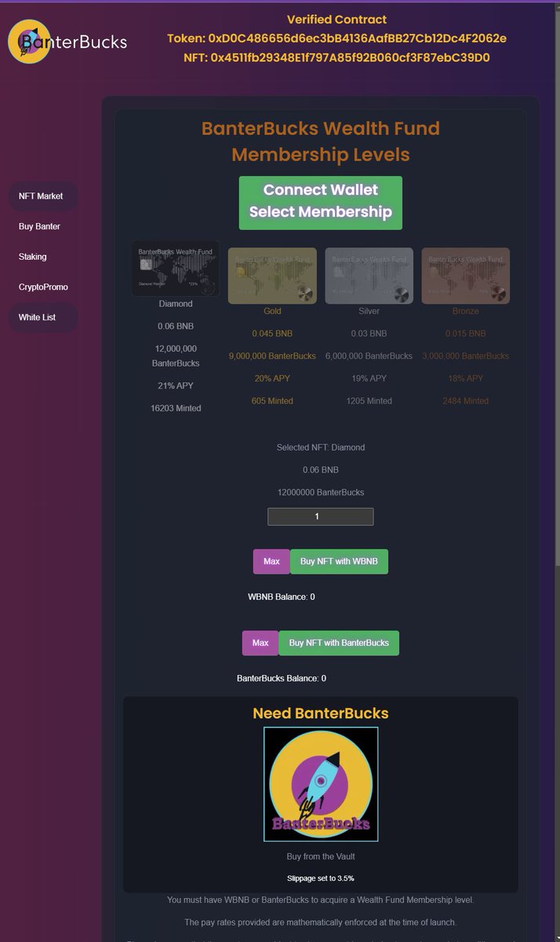
Task: Click Max next to Buy NFT with BanterBucks
Action: coord(260,643)
